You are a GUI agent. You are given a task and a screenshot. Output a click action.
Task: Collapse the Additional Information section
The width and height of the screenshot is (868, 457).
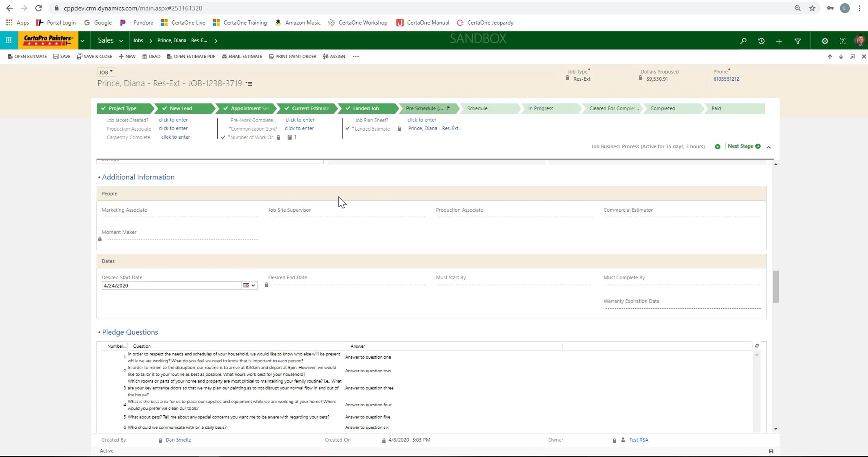click(x=99, y=177)
